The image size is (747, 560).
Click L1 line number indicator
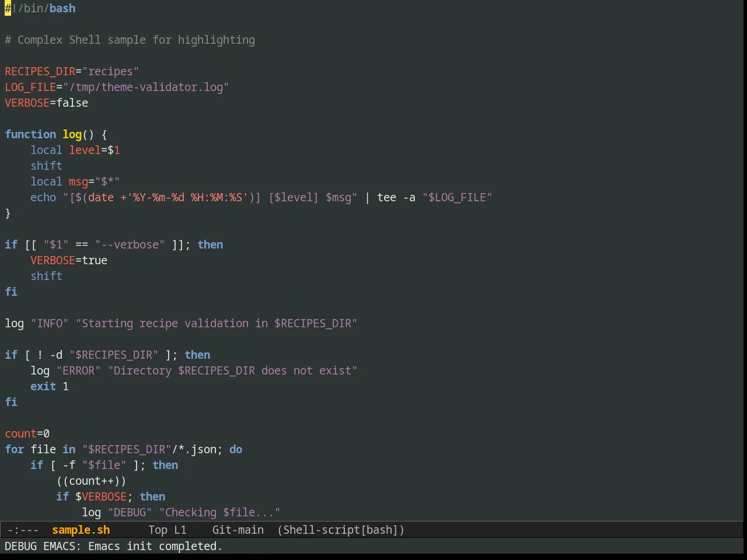180,530
